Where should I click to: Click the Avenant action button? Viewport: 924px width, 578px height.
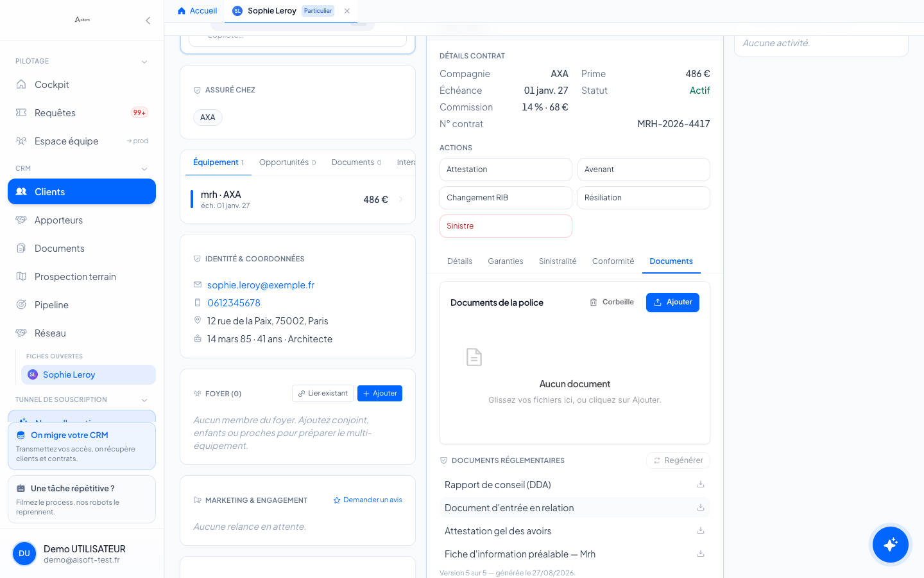pos(644,170)
